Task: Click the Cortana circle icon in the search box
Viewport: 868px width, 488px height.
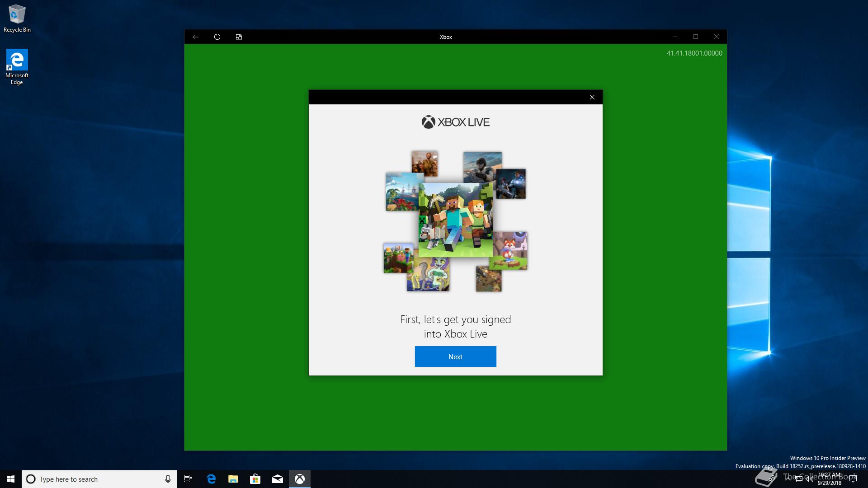Action: [x=31, y=479]
